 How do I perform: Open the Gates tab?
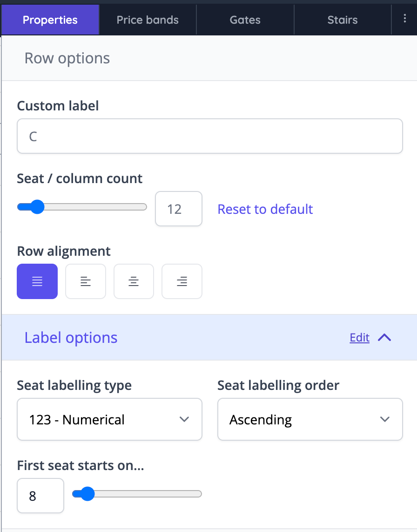[245, 20]
